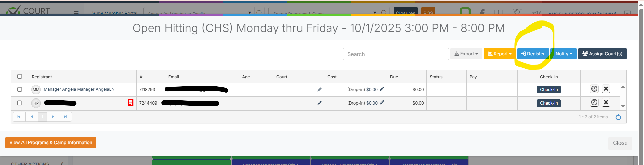
Task: Refresh the registrant grid
Action: [x=618, y=117]
